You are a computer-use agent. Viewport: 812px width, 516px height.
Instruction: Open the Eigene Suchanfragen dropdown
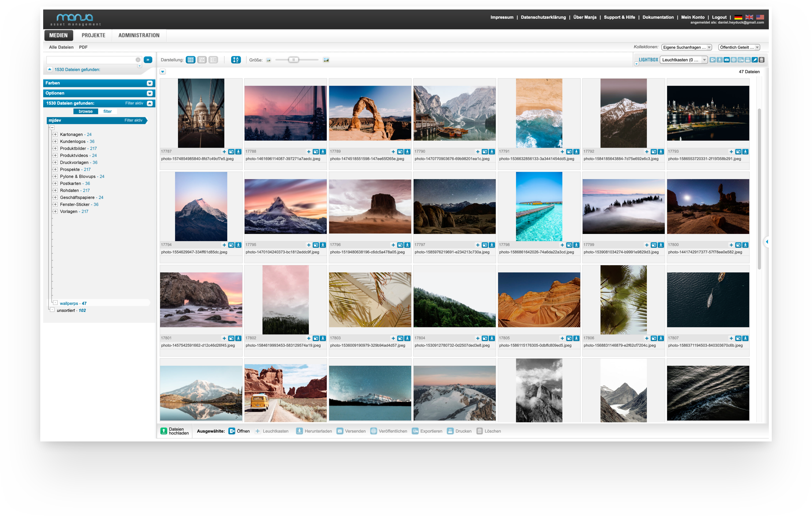click(687, 47)
